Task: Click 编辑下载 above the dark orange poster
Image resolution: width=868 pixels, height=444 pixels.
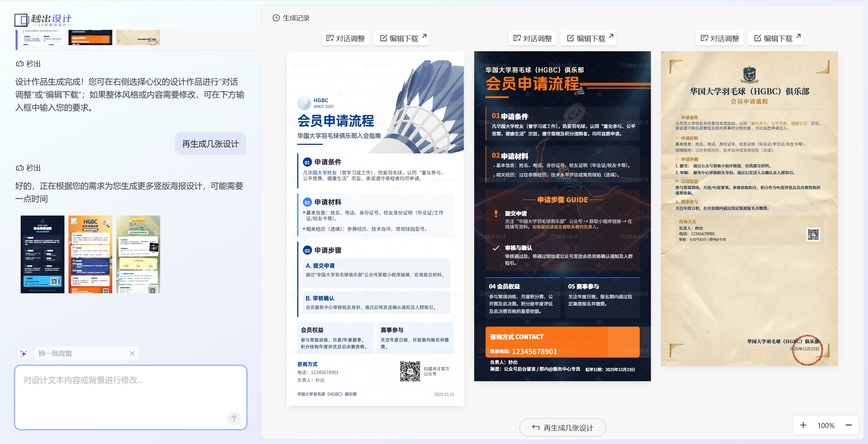Action: (x=589, y=38)
